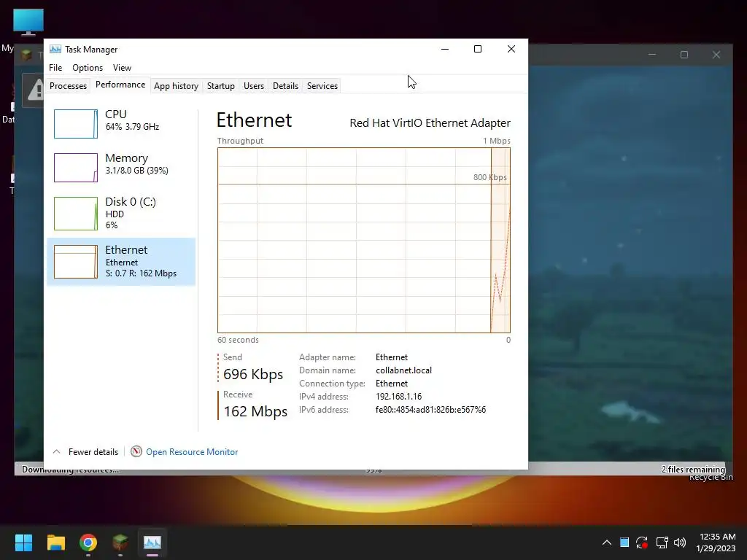Click the Task Manager title bar icon

coord(55,49)
